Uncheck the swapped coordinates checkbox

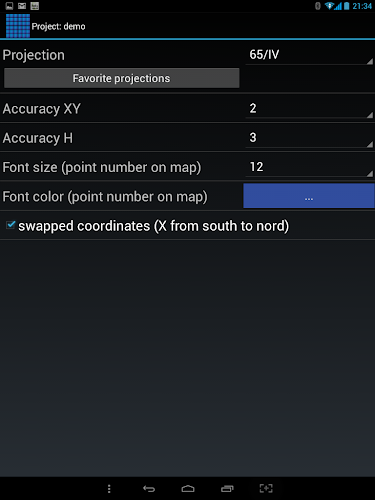(x=11, y=225)
